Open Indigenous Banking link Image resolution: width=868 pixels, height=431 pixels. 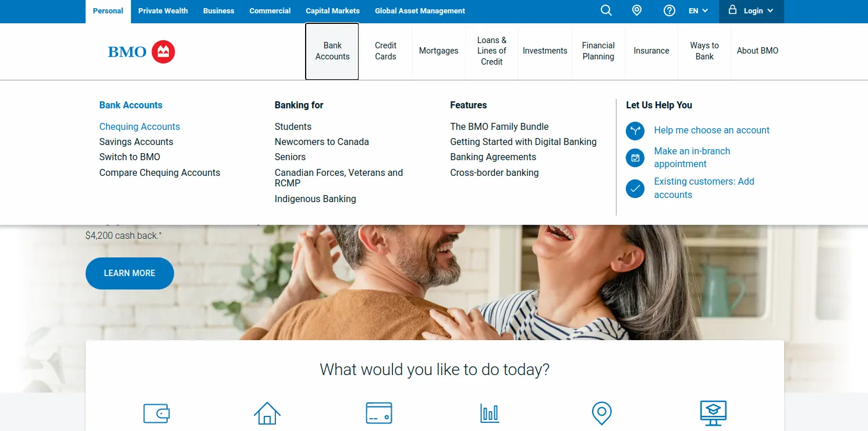pyautogui.click(x=316, y=199)
